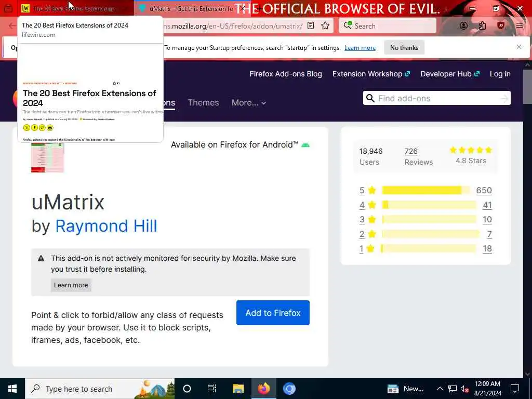The image size is (532, 399).
Task: Go back using the browser back arrow
Action: 12,26
